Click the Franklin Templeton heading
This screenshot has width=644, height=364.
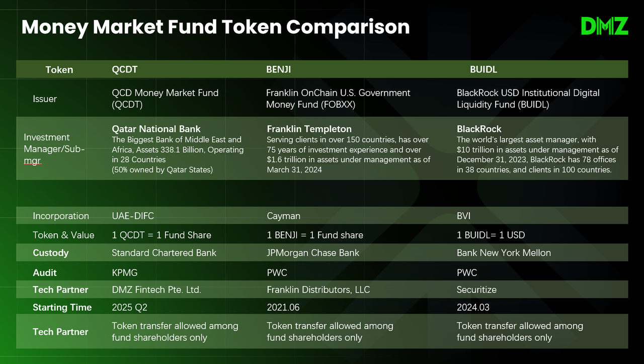coord(309,129)
